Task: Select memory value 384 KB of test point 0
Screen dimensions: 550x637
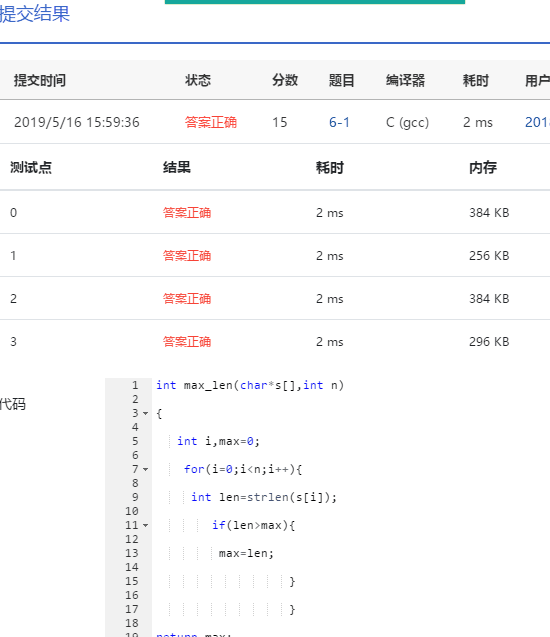Action: coord(489,212)
